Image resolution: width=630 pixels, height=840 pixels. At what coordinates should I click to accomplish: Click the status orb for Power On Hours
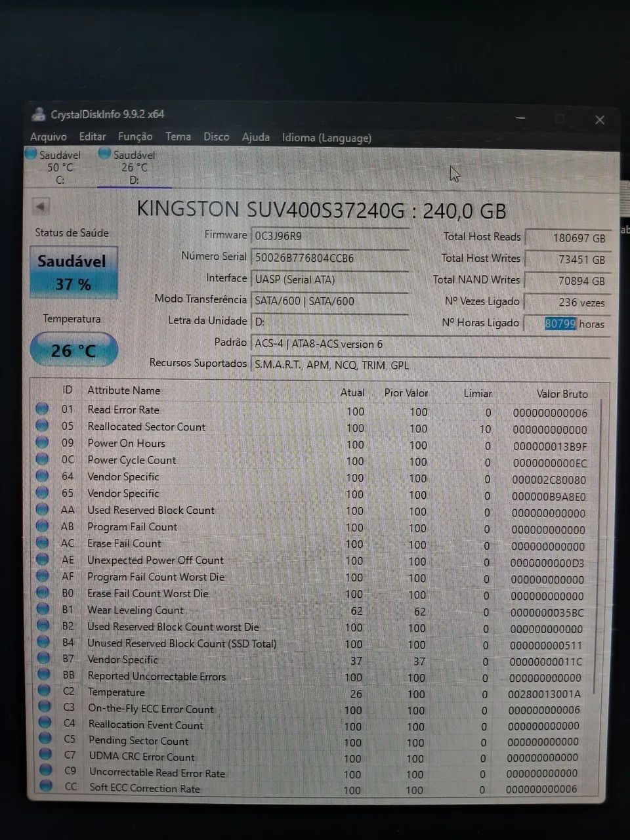pos(42,442)
